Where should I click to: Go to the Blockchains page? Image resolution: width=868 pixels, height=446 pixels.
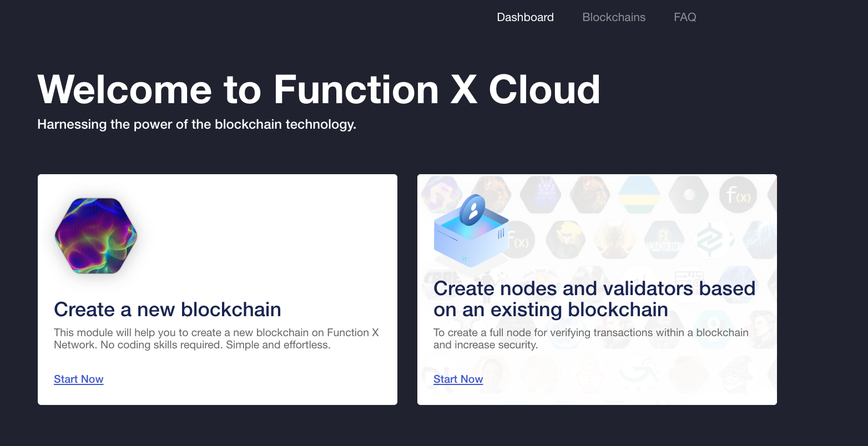pyautogui.click(x=614, y=17)
